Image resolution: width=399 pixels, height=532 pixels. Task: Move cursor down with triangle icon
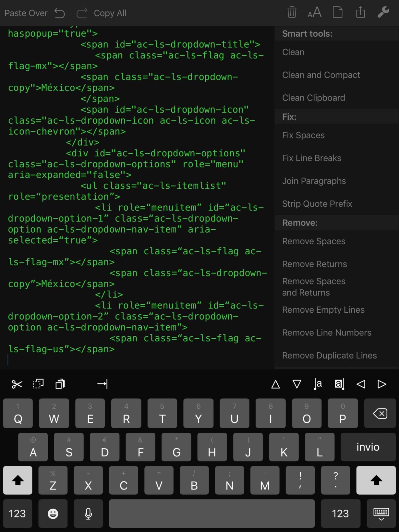point(297,384)
